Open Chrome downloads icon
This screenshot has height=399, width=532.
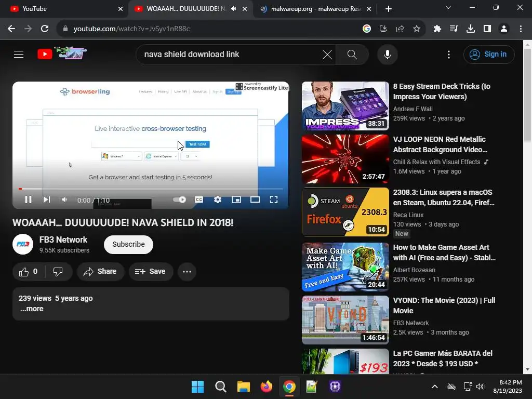[471, 29]
